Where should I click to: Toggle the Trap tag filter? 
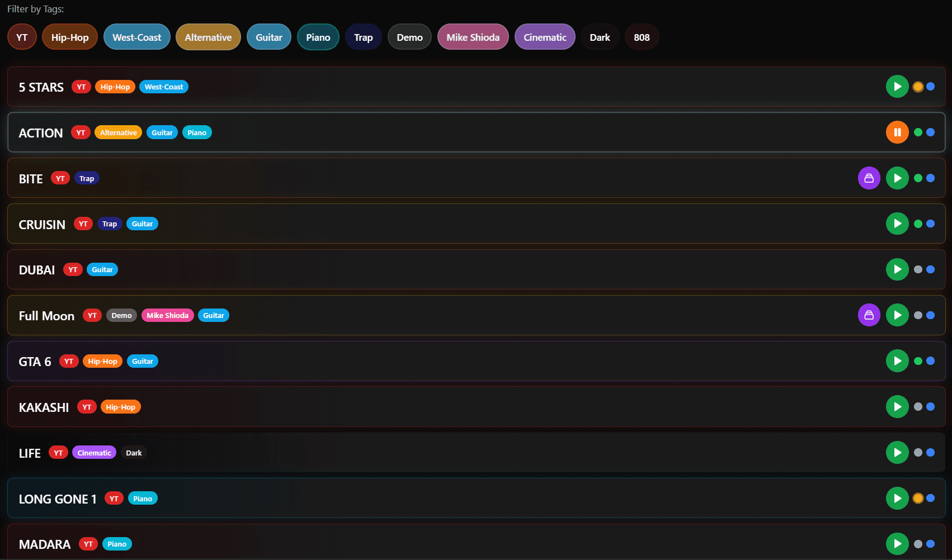364,37
